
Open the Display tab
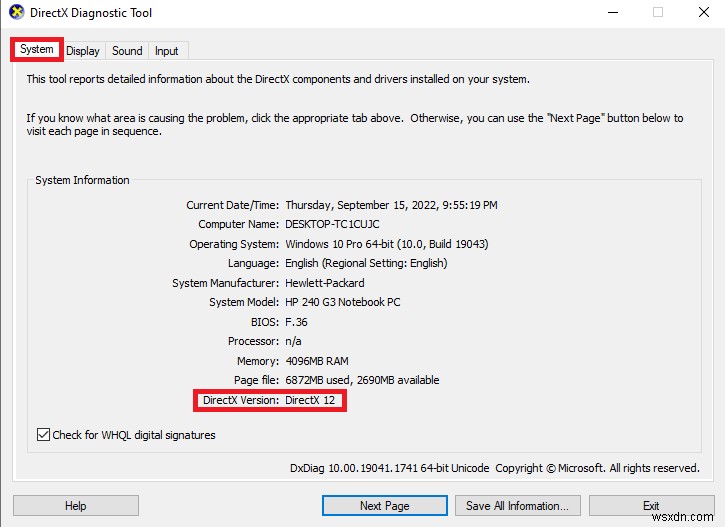coord(83,51)
